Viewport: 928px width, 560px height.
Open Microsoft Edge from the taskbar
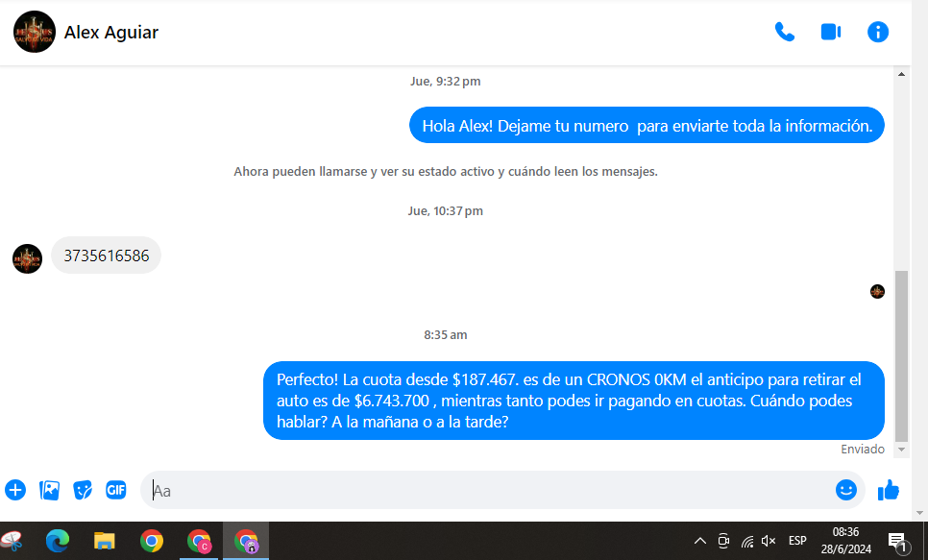point(58,541)
